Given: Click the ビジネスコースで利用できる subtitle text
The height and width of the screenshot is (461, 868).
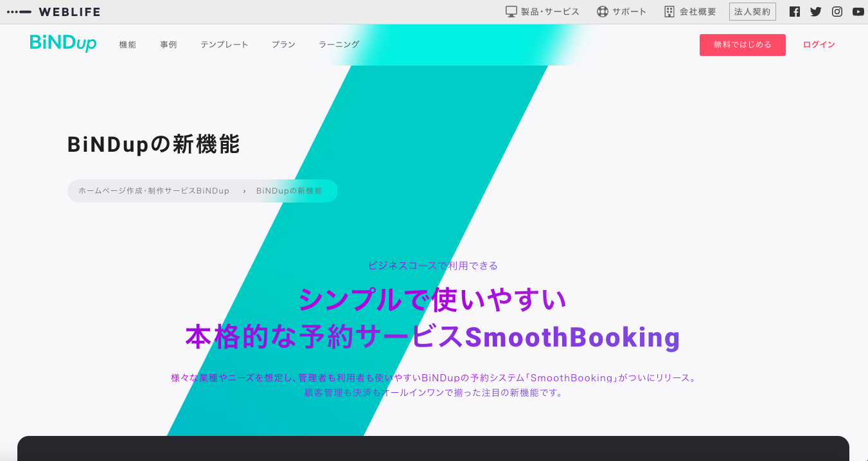Looking at the screenshot, I should 433,266.
